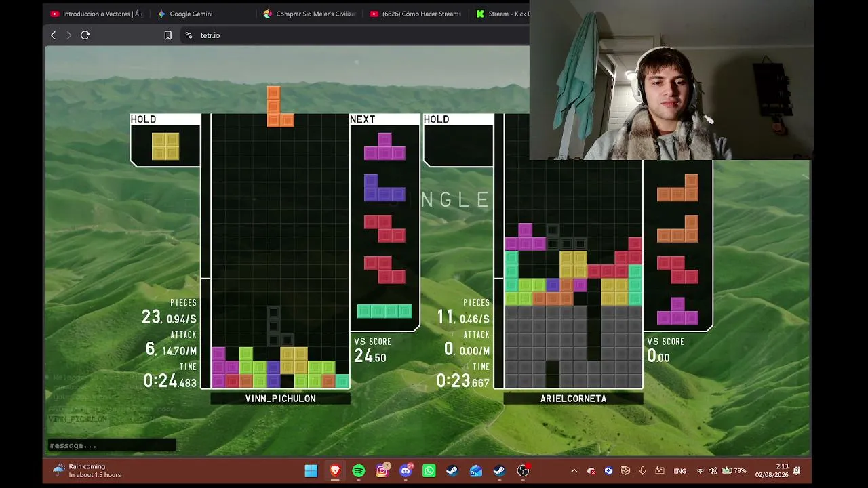868x488 pixels.
Task: Click the cyan I piece in NEXT queue
Action: pos(384,311)
